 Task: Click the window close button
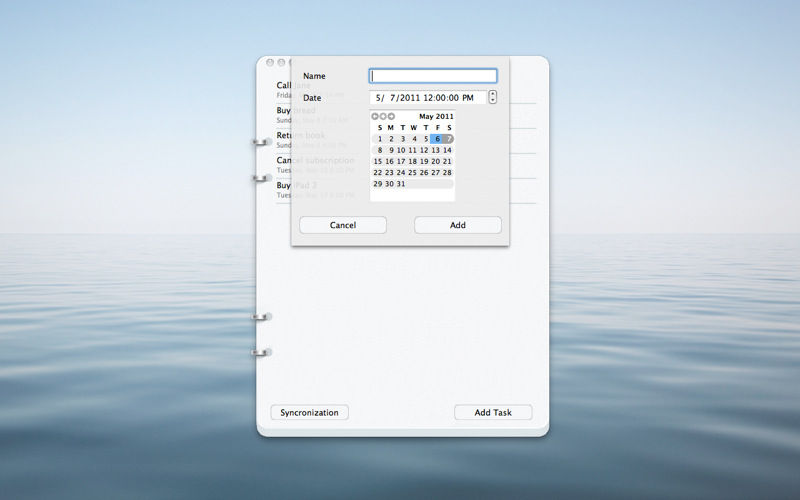[270, 62]
